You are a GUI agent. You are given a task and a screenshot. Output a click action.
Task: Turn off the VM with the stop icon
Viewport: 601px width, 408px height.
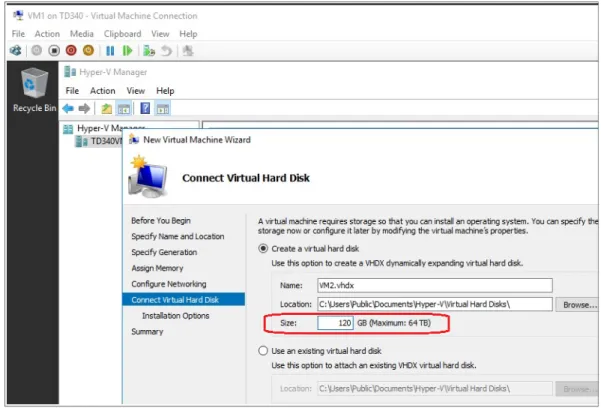click(54, 51)
